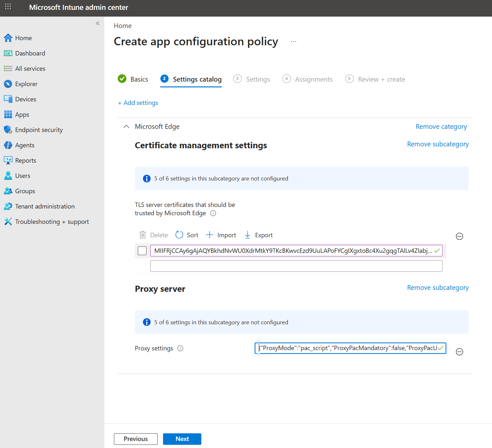Click info icon next to TLS server certificates
The width and height of the screenshot is (492, 448).
(x=213, y=213)
